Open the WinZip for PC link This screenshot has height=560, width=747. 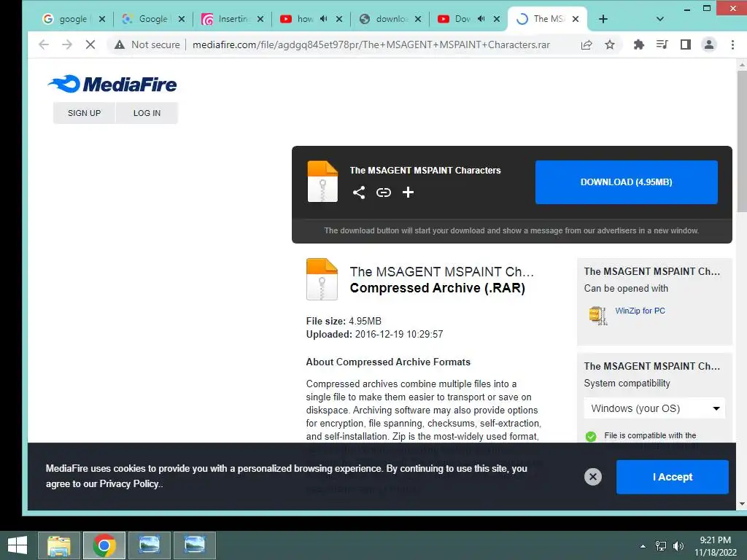(x=640, y=311)
